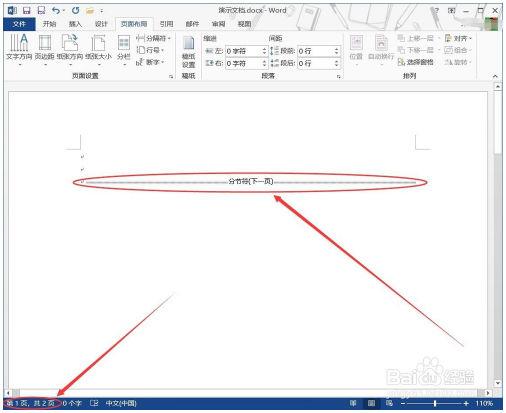Click the page count indicator in the status bar
The width and height of the screenshot is (506, 413).
pyautogui.click(x=31, y=403)
